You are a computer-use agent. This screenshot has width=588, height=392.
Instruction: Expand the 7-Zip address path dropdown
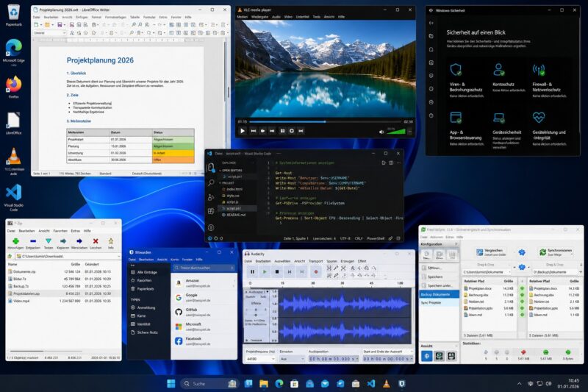click(x=118, y=256)
